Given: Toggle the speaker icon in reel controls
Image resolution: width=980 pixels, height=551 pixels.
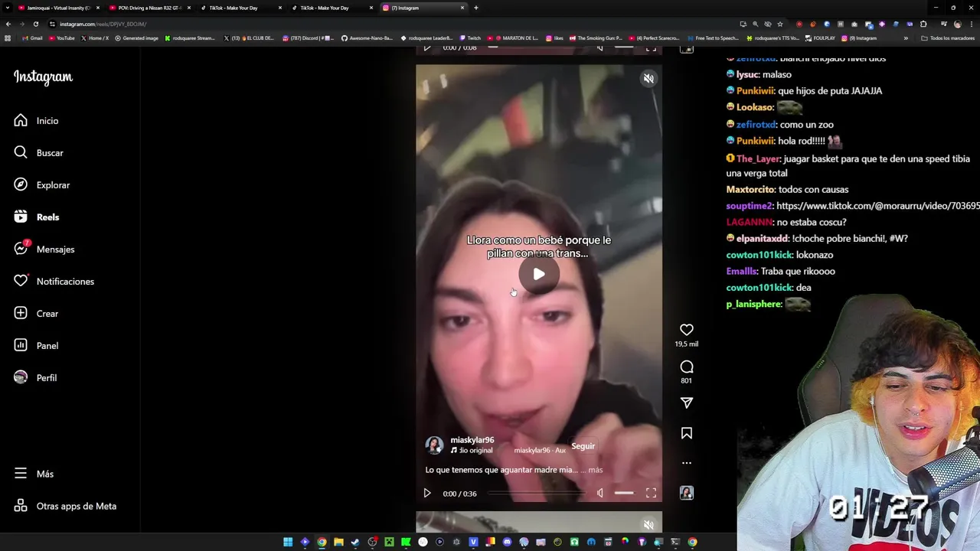Looking at the screenshot, I should (600, 494).
